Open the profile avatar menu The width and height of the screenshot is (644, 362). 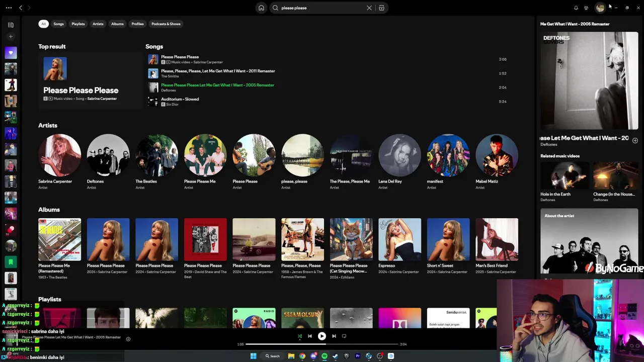click(600, 8)
